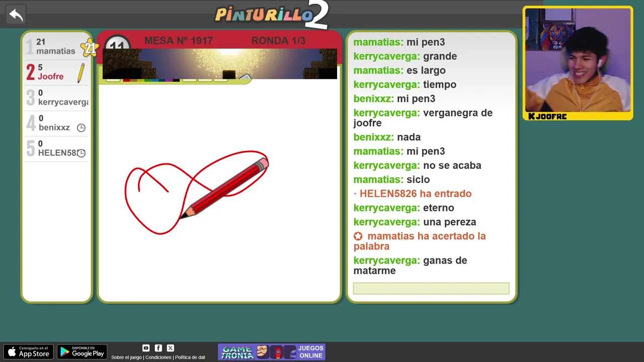Click chat message 'benixxz: nada'
Viewport: 644px width, 362px height.
point(387,137)
